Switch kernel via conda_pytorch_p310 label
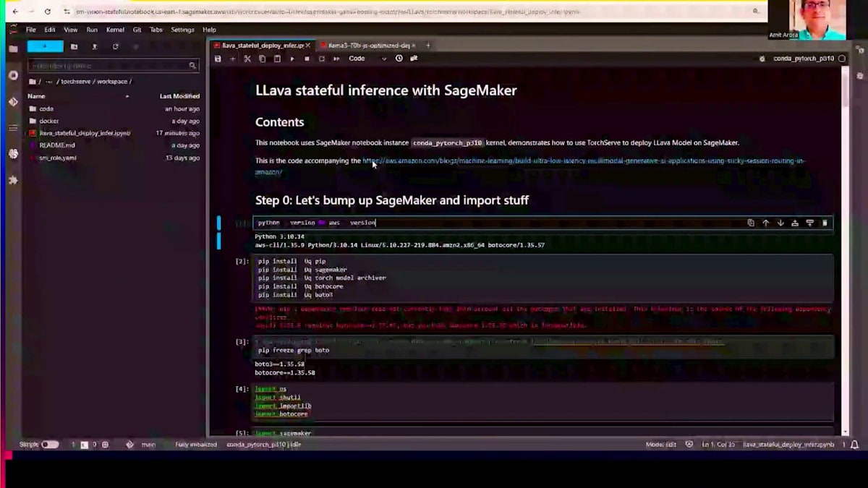 (803, 59)
